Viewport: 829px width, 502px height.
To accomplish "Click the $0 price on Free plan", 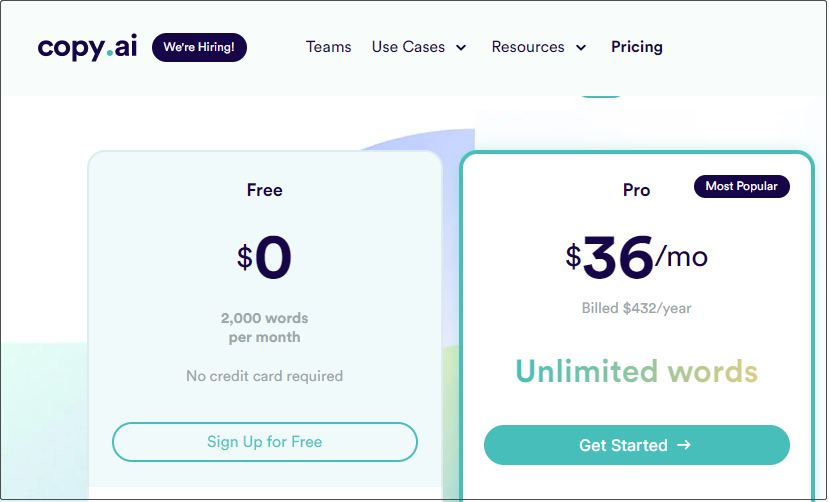I will (264, 258).
